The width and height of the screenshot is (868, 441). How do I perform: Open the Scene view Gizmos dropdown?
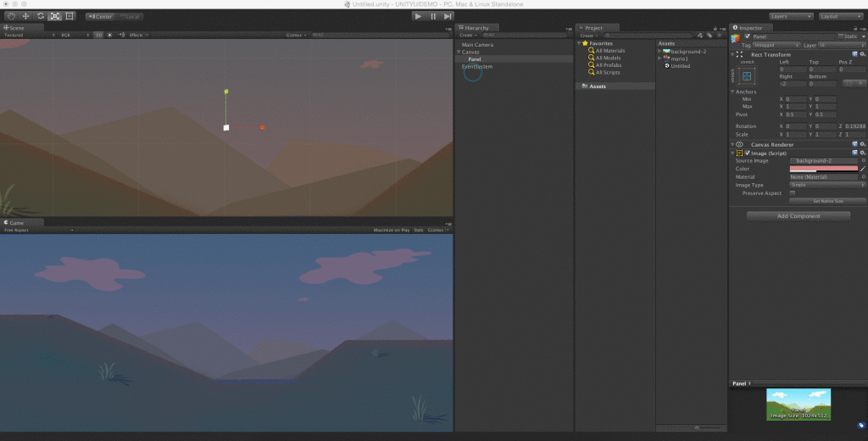pos(296,35)
